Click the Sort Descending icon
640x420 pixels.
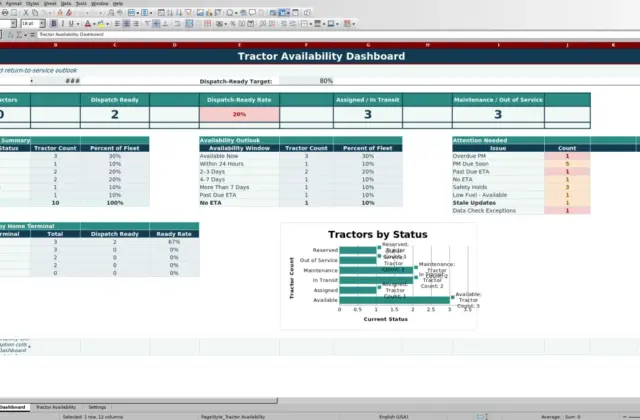click(179, 13)
